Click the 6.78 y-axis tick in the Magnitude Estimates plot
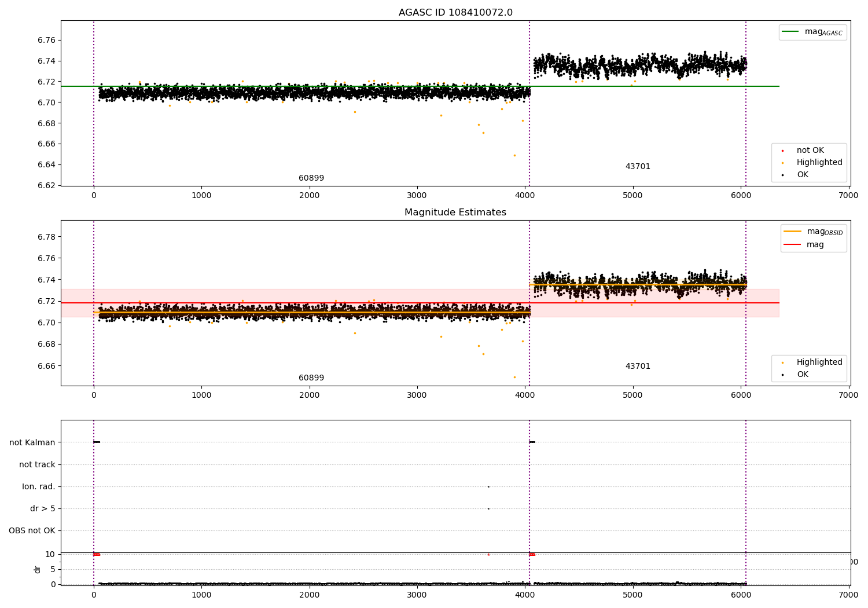 click(47, 237)
